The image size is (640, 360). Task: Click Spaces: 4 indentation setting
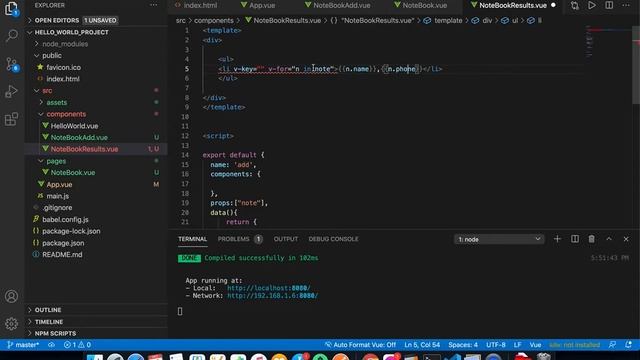tap(463, 345)
